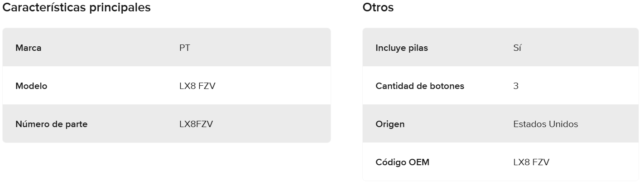Viewport: 644px width, 187px height.
Task: Select the Marca label
Action: click(28, 48)
